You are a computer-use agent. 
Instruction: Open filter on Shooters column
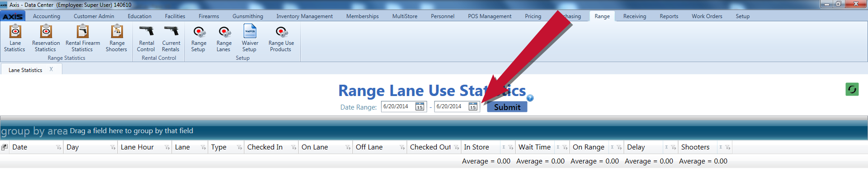coord(728,148)
